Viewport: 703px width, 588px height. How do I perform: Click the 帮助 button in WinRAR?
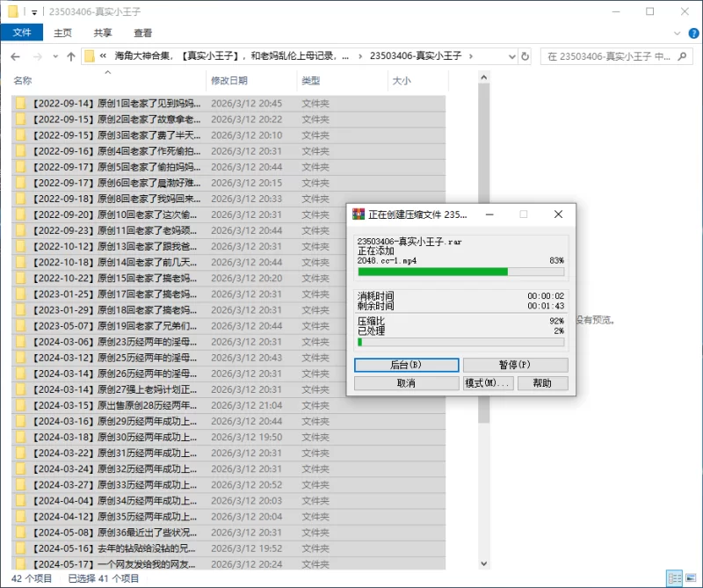[x=542, y=383]
